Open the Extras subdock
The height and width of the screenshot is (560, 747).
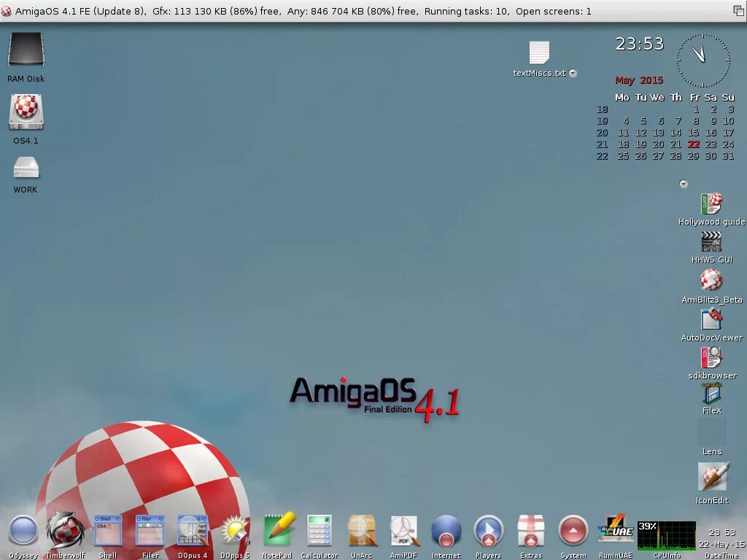click(x=531, y=531)
